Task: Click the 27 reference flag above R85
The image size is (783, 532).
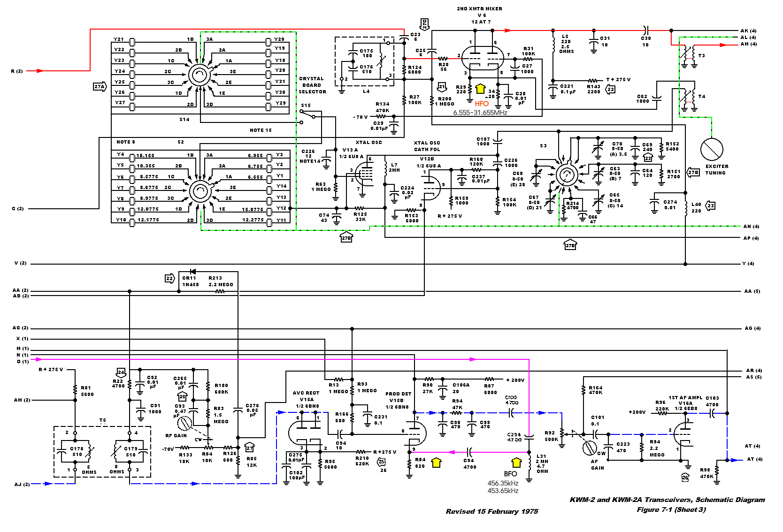Action: (x=250, y=448)
